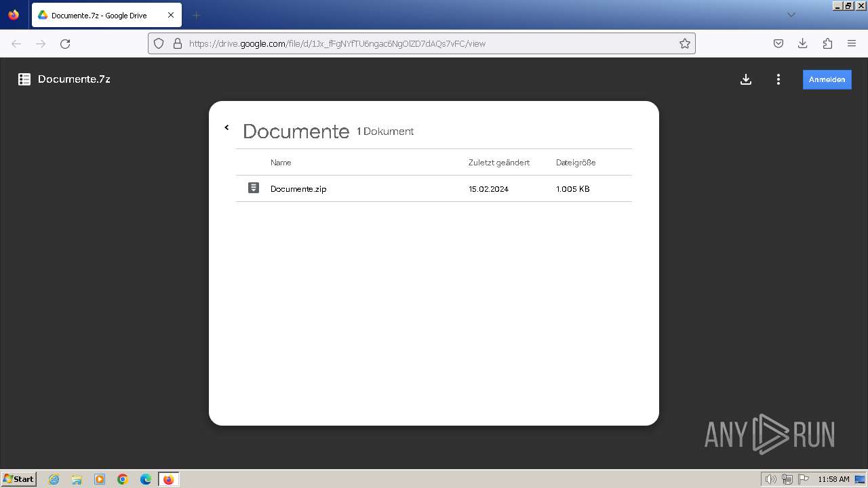The height and width of the screenshot is (488, 868).
Task: Go back with archive preview arrow
Action: pyautogui.click(x=226, y=127)
